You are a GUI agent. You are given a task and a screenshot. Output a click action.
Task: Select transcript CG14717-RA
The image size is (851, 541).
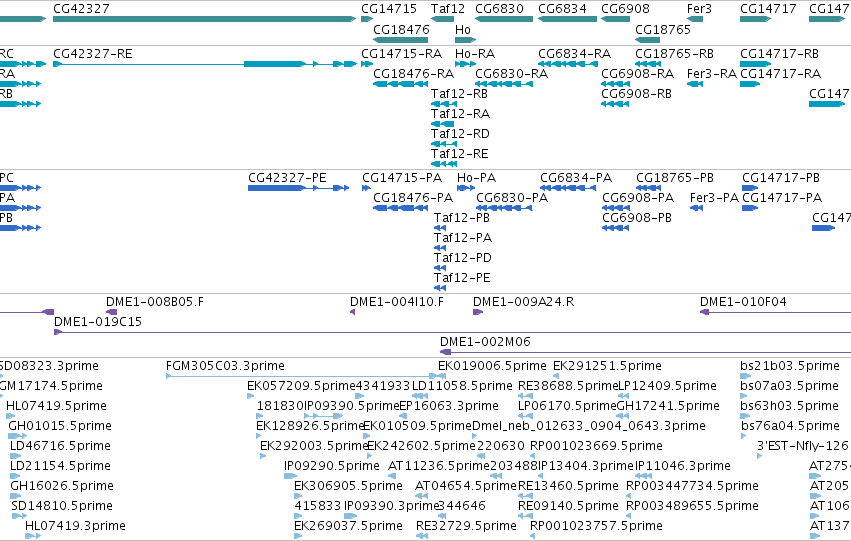750,84
